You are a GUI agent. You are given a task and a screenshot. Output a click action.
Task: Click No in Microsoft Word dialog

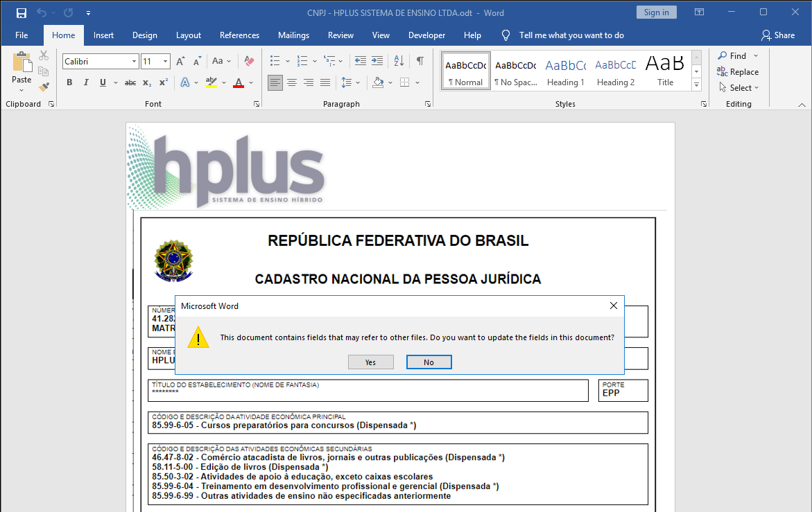point(429,362)
